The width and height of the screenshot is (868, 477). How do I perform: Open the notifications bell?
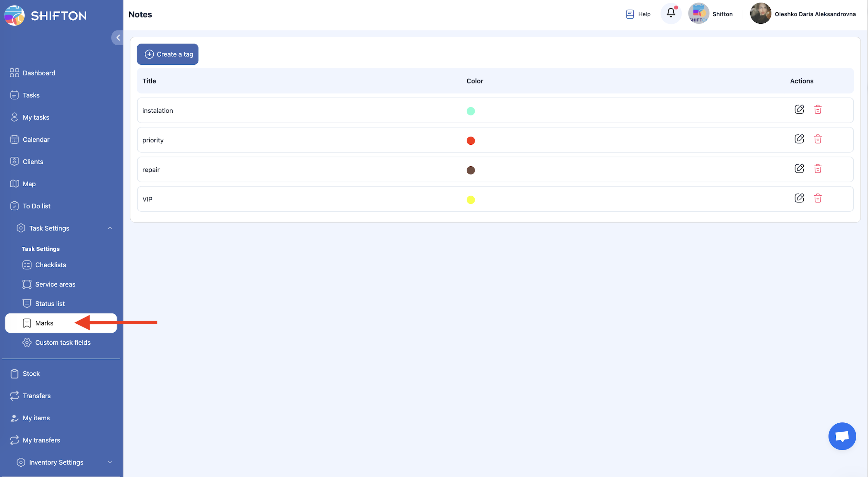coord(671,14)
